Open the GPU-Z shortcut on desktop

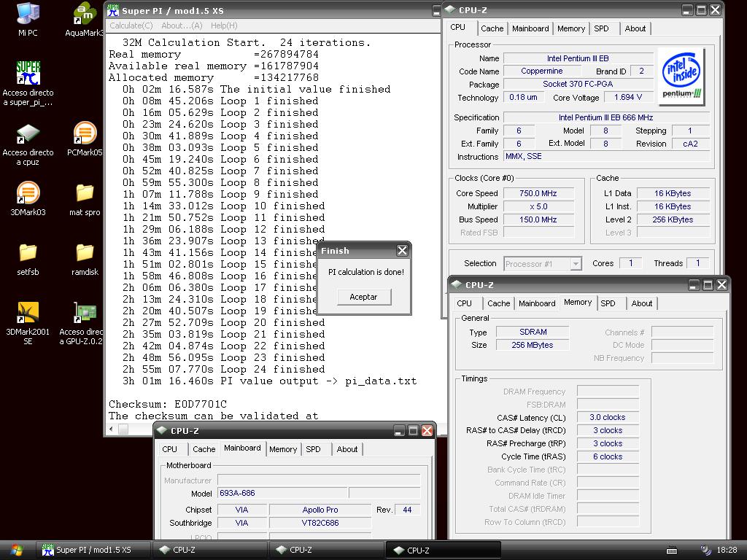click(82, 323)
